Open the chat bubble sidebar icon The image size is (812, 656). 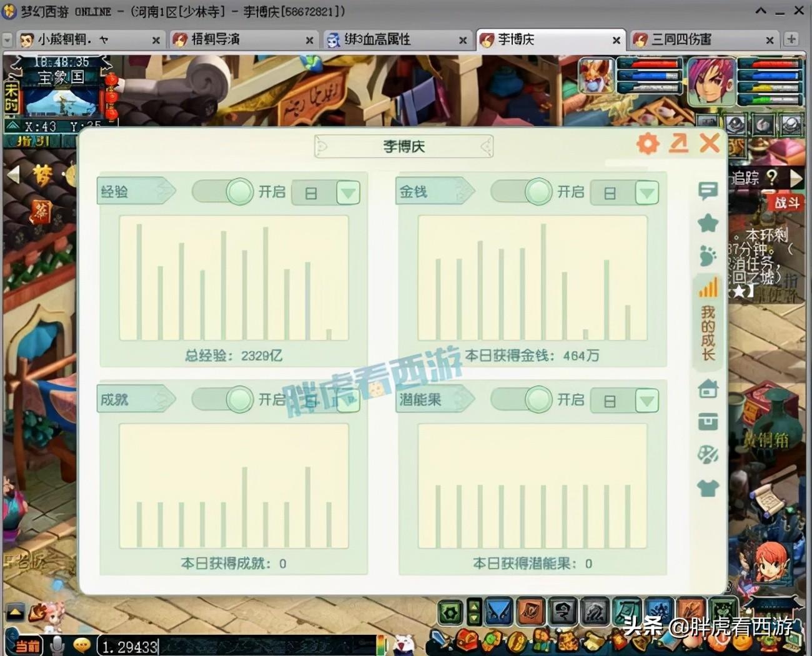pyautogui.click(x=708, y=191)
